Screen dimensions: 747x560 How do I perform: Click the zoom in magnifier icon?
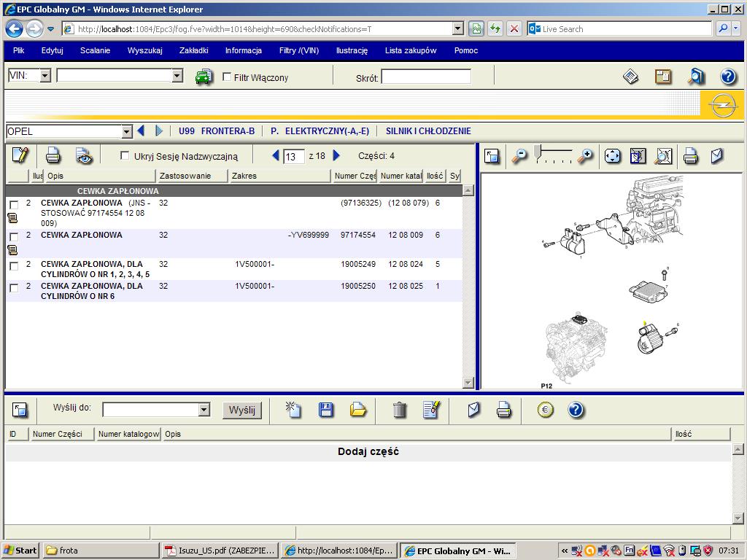click(585, 155)
